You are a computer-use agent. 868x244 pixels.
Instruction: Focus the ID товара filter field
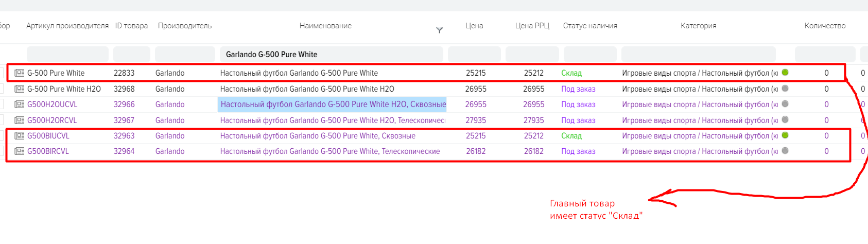132,55
